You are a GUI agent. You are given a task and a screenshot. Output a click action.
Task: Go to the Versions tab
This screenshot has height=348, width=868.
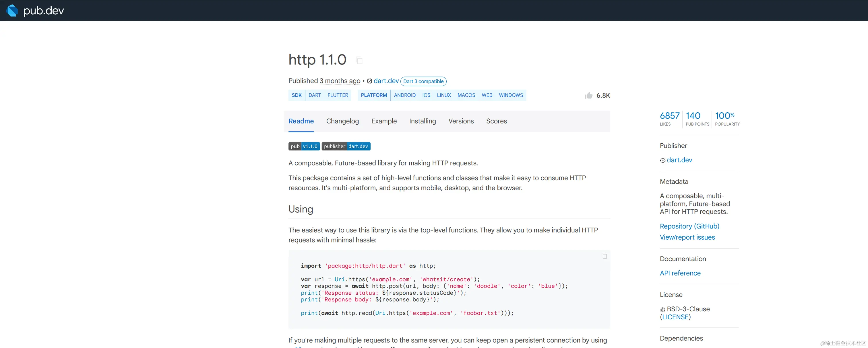click(461, 121)
